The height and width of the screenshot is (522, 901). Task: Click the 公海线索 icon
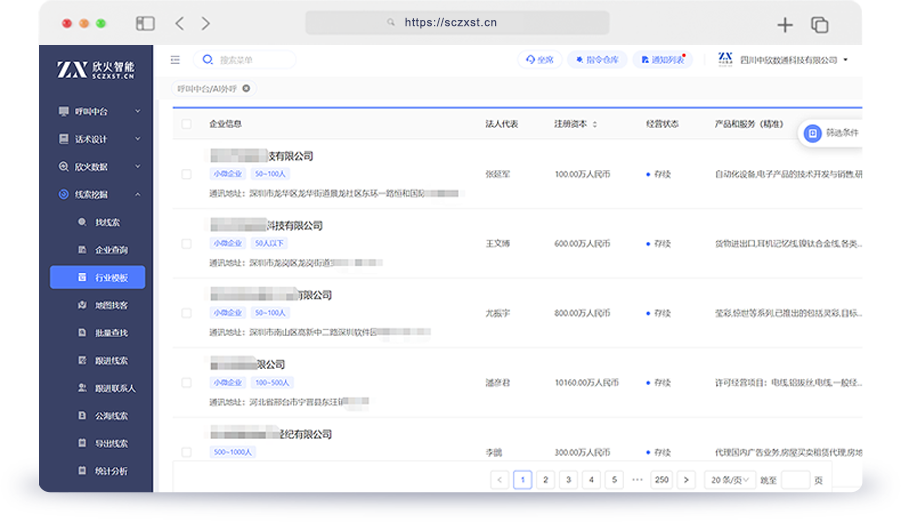[82, 415]
